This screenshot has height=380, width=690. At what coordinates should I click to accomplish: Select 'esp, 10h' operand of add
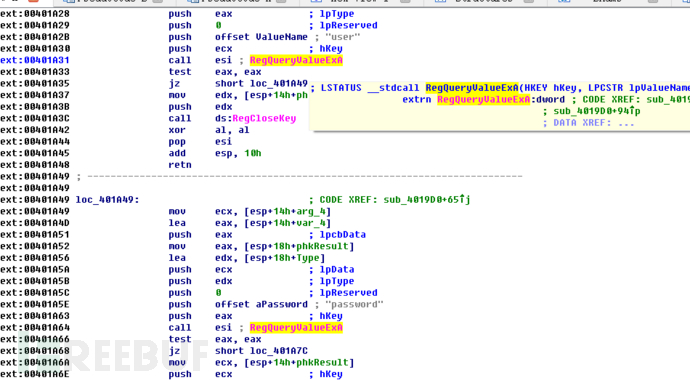[x=238, y=153]
